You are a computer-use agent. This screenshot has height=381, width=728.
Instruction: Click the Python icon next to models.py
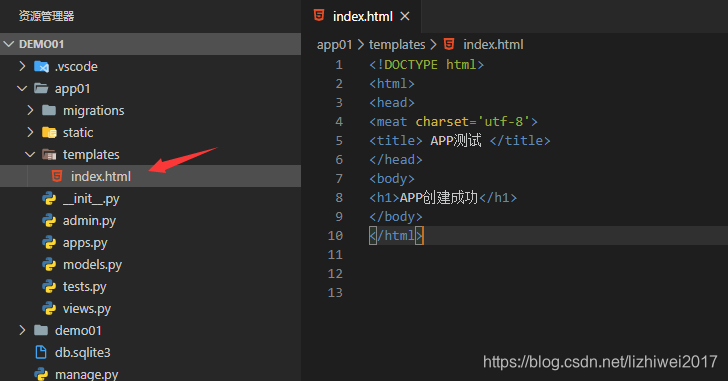click(x=49, y=265)
